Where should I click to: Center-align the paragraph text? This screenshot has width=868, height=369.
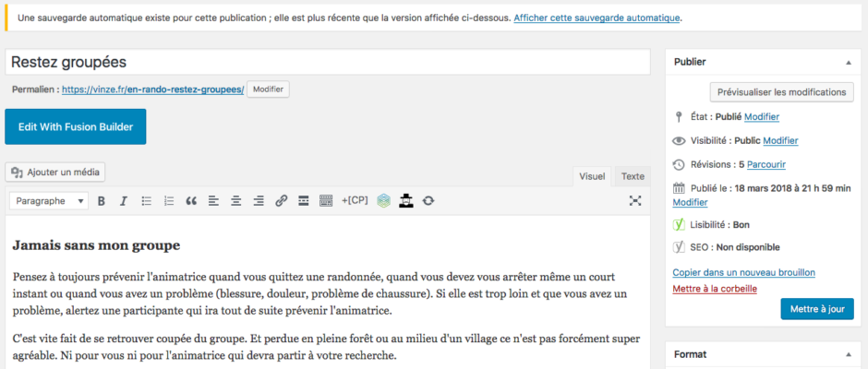tap(236, 201)
